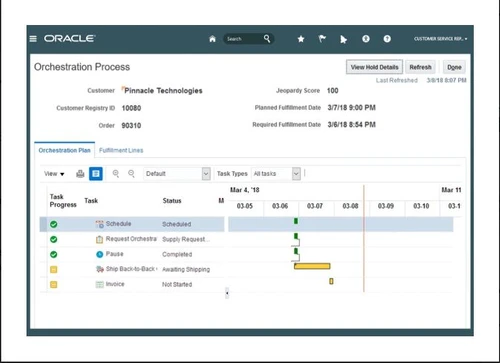Viewport: 500px width, 363px height.
Task: Click the Ship Back-to-Back yellow Gantt bar
Action: click(x=312, y=266)
